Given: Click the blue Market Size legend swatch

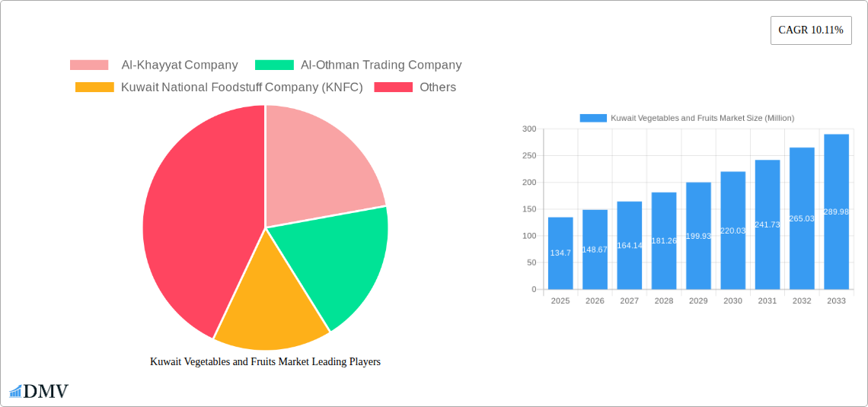Looking at the screenshot, I should point(593,118).
